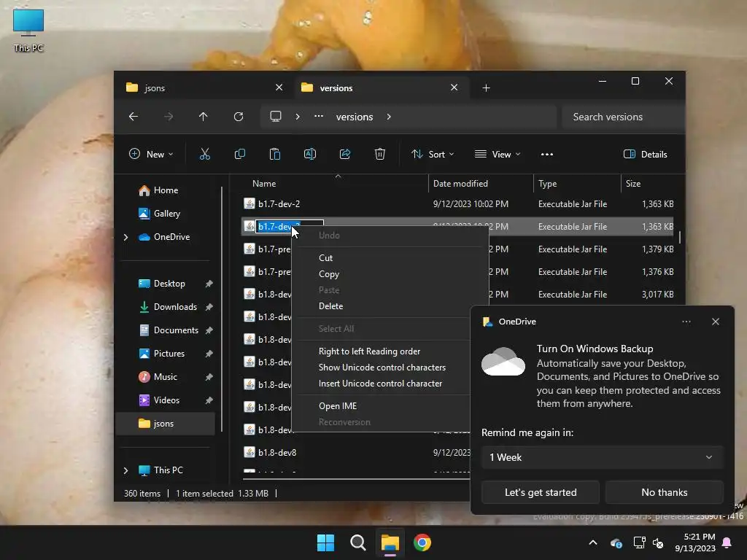
Task: Open Music in the navigation pane
Action: (166, 377)
